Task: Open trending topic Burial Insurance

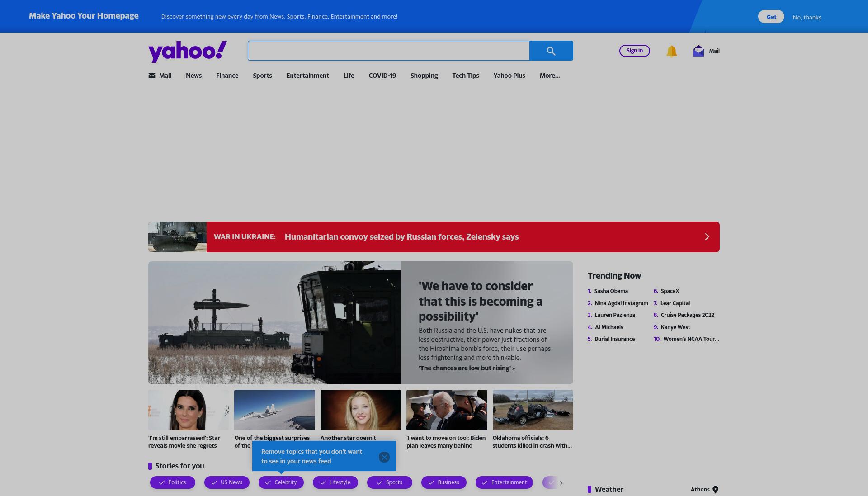Action: tap(614, 339)
